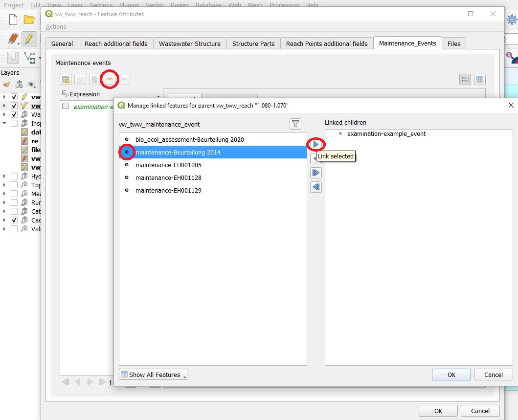
Task: Select maintenance-EH001129 in the feature list
Action: pyautogui.click(x=213, y=190)
